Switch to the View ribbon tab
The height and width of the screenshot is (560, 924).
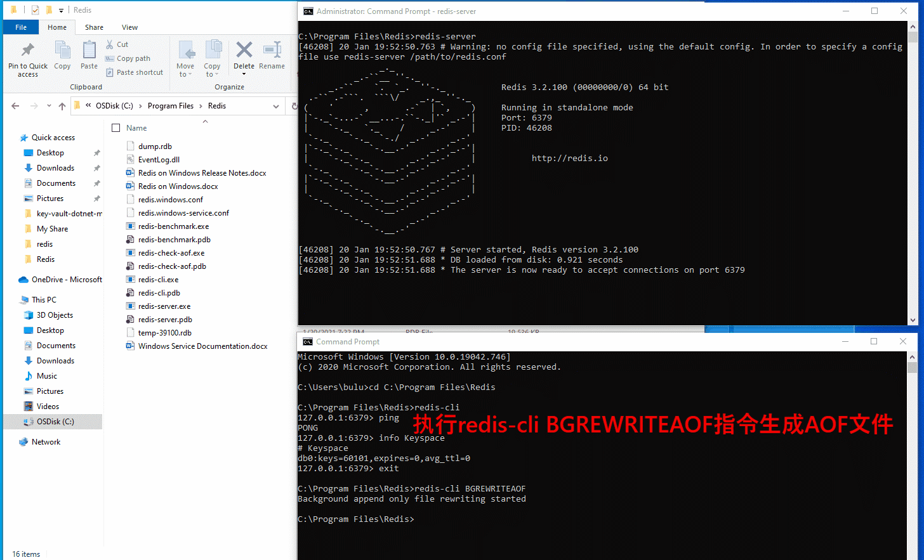click(x=129, y=27)
